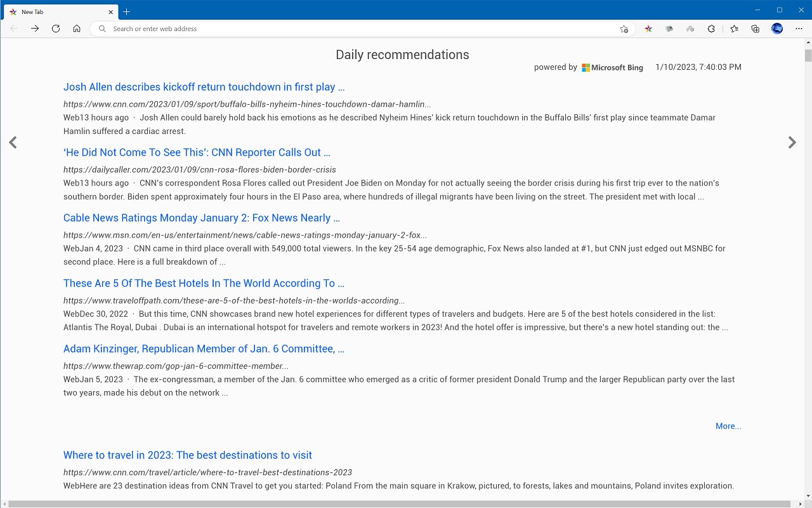Close the New Tab tab
The image size is (812, 508).
(111, 11)
